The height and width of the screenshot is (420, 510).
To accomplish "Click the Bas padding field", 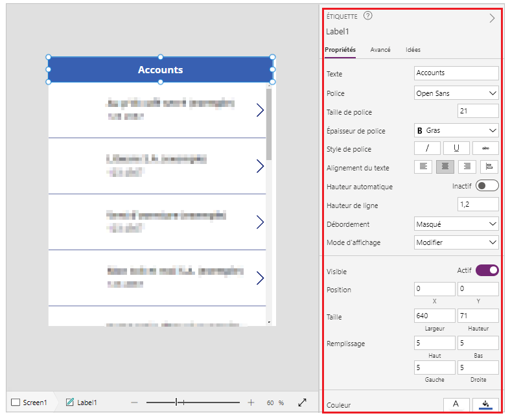I will pos(478,344).
